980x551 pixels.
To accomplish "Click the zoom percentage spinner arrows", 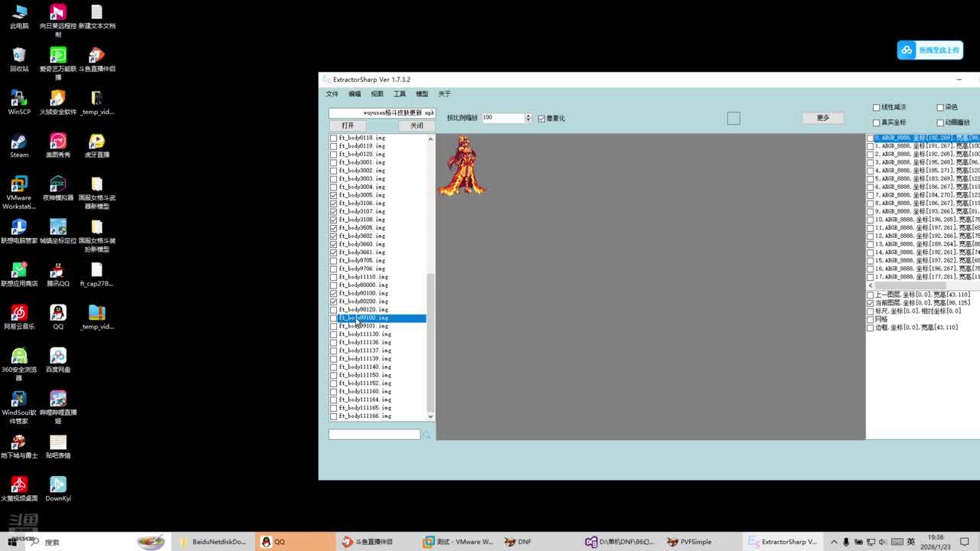I will point(528,118).
